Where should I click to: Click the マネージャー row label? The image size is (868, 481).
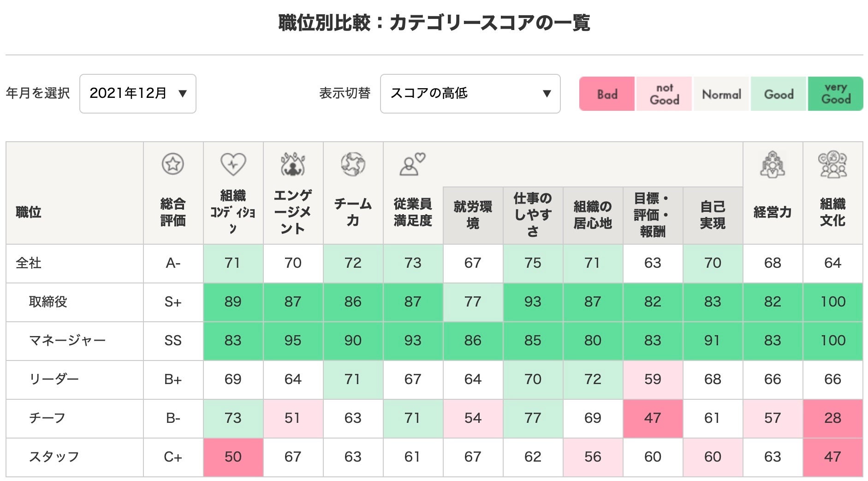coord(67,341)
